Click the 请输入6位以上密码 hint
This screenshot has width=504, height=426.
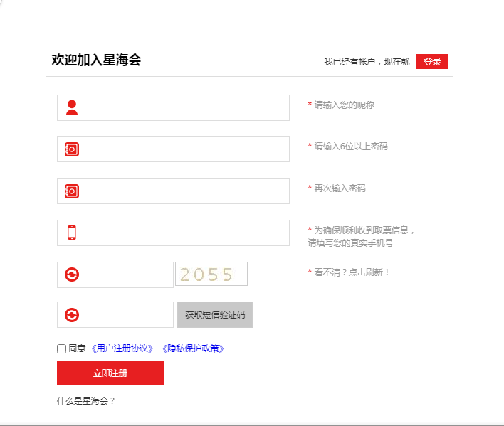[351, 147]
